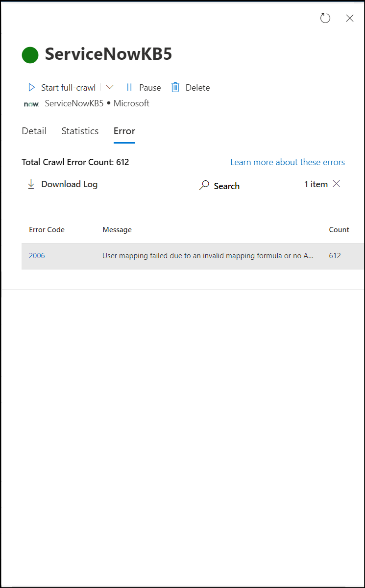Select the User mapping failed message cell

(208, 256)
